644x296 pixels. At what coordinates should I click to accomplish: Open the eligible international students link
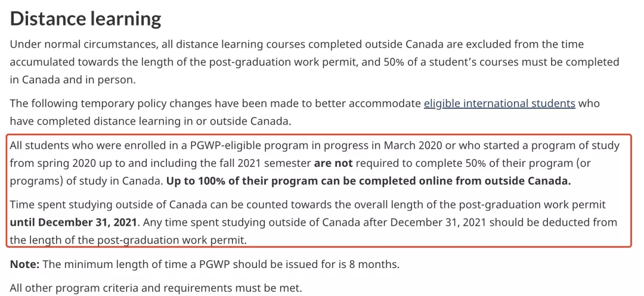499,104
